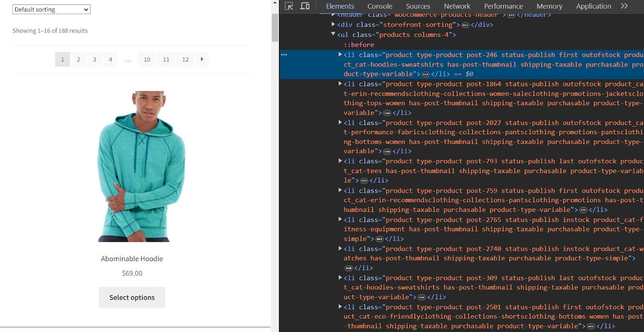
Task: Expand the post-2501 li node
Action: coord(340,307)
